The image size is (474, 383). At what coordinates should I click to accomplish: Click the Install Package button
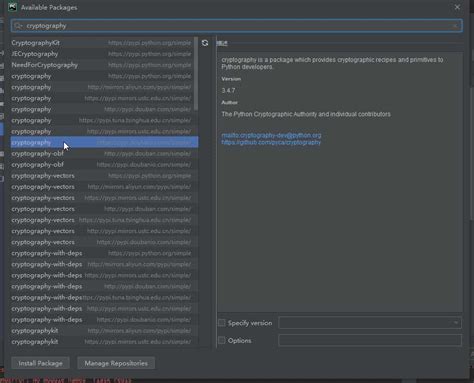[40, 363]
